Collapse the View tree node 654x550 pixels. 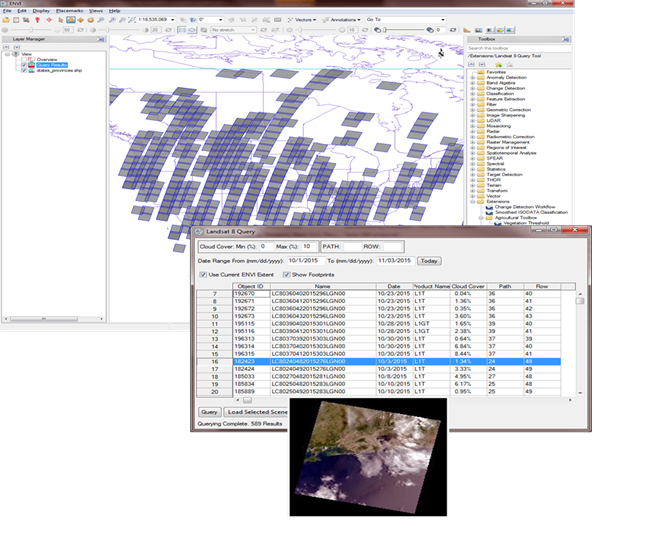[x=8, y=54]
